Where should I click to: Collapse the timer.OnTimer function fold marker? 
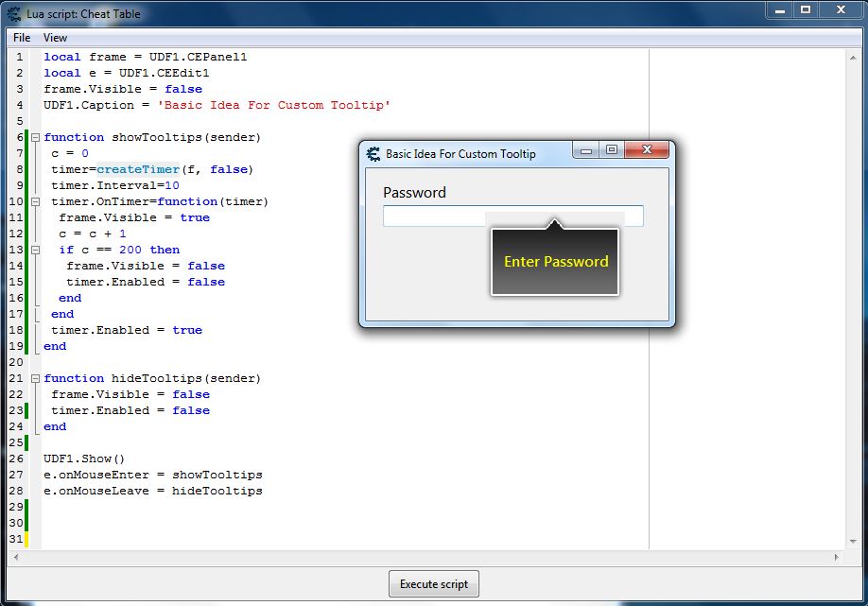click(x=35, y=201)
